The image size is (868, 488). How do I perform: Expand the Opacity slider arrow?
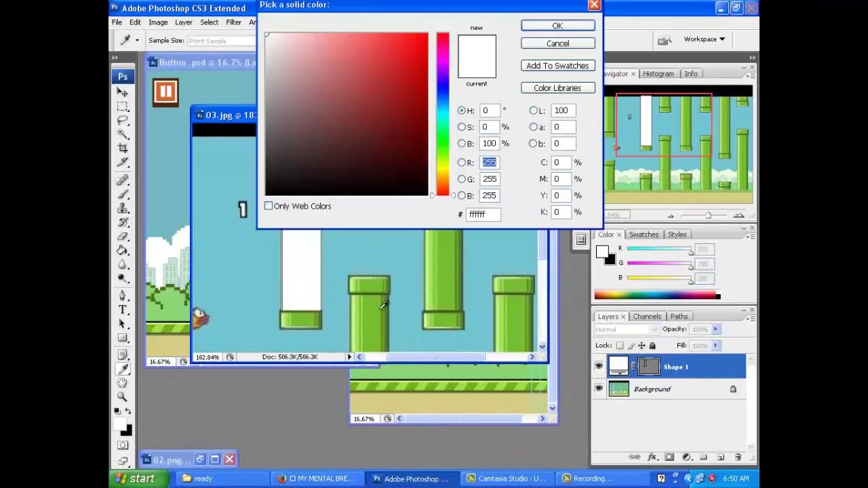(x=715, y=329)
